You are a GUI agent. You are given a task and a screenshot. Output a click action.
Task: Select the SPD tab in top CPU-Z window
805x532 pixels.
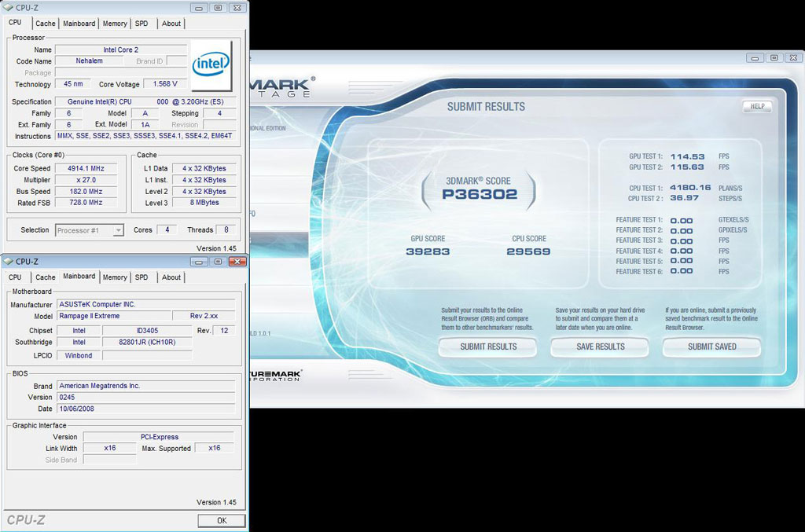point(142,23)
